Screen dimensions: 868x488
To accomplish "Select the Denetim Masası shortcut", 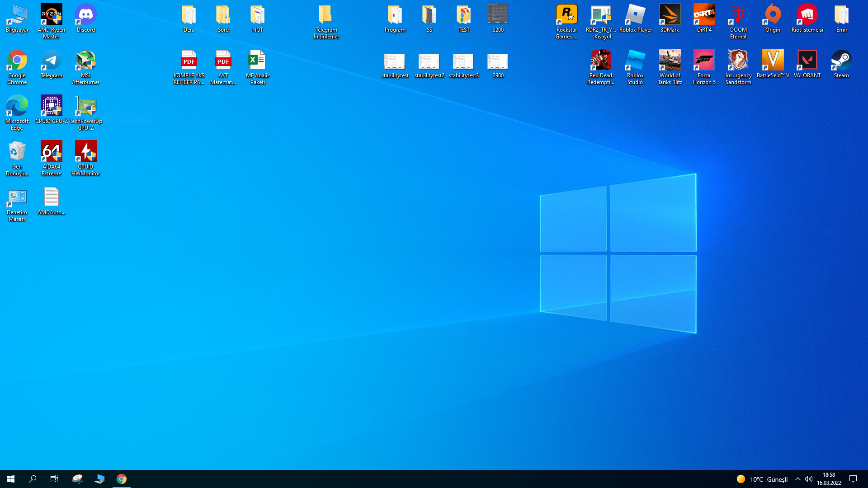I will 17,204.
